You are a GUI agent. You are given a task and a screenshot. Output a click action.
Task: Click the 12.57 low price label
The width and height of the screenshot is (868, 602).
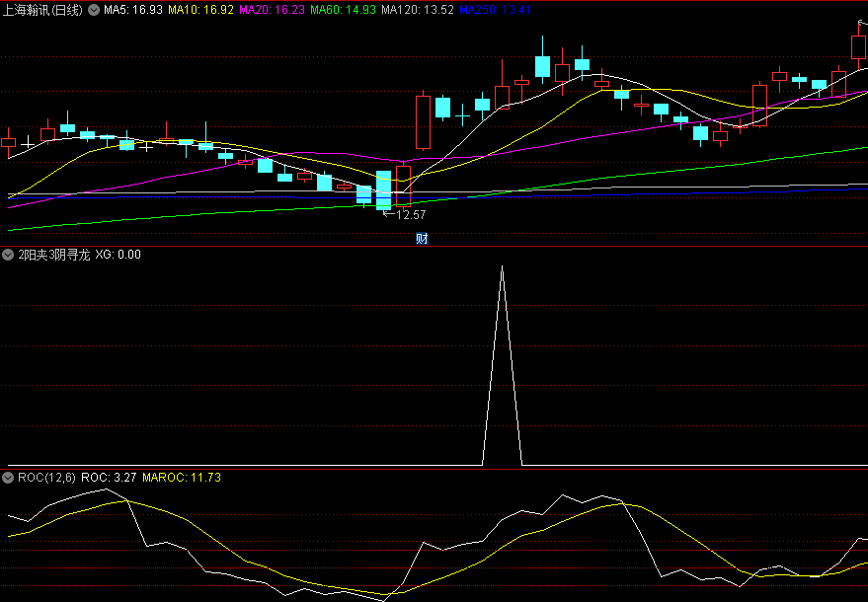point(411,215)
